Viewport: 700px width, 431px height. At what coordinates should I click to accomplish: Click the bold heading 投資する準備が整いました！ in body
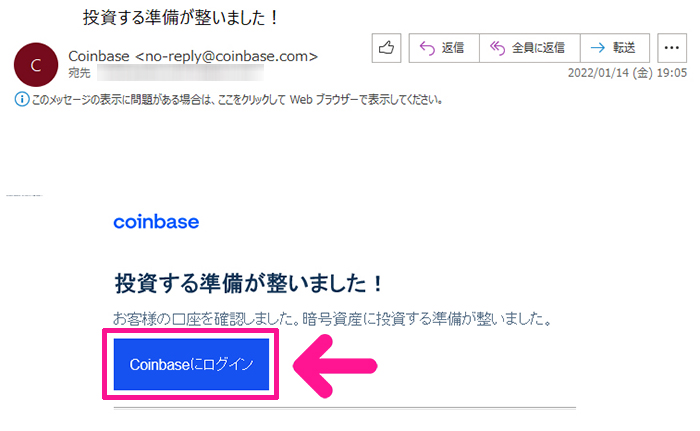(249, 283)
